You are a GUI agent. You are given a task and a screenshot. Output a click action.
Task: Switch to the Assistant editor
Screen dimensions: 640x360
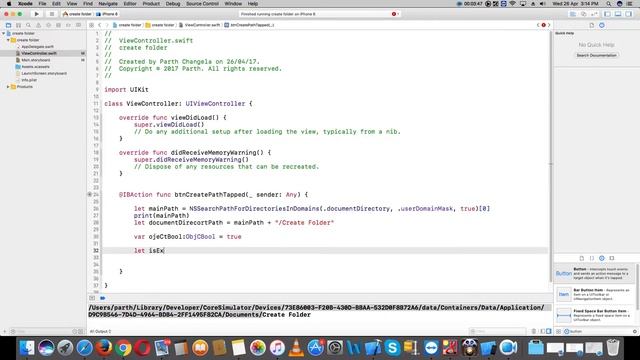(583, 14)
